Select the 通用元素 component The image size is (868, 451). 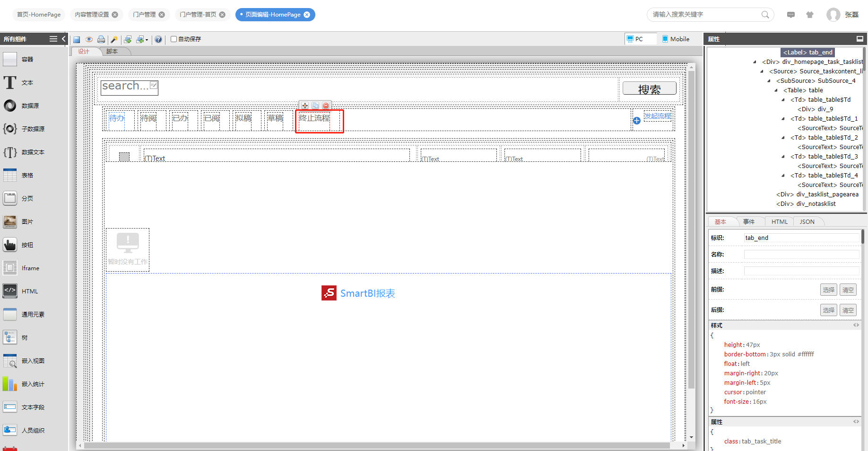[24, 314]
